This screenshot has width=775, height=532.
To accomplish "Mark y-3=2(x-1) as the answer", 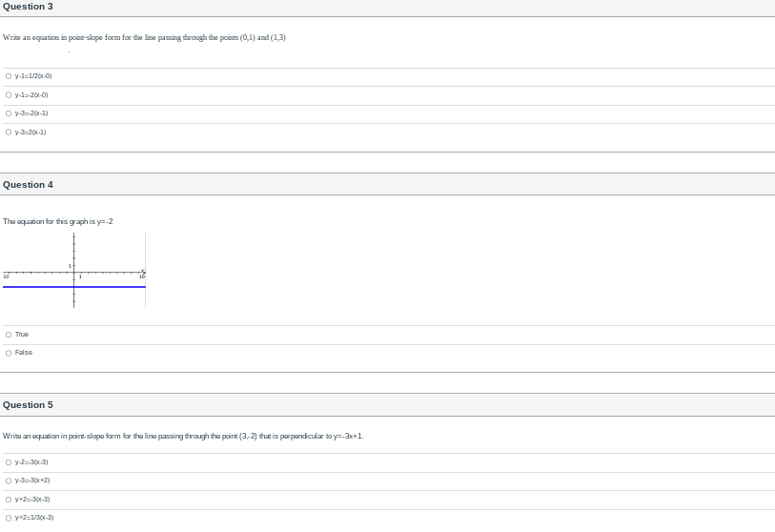I will click(x=9, y=133).
